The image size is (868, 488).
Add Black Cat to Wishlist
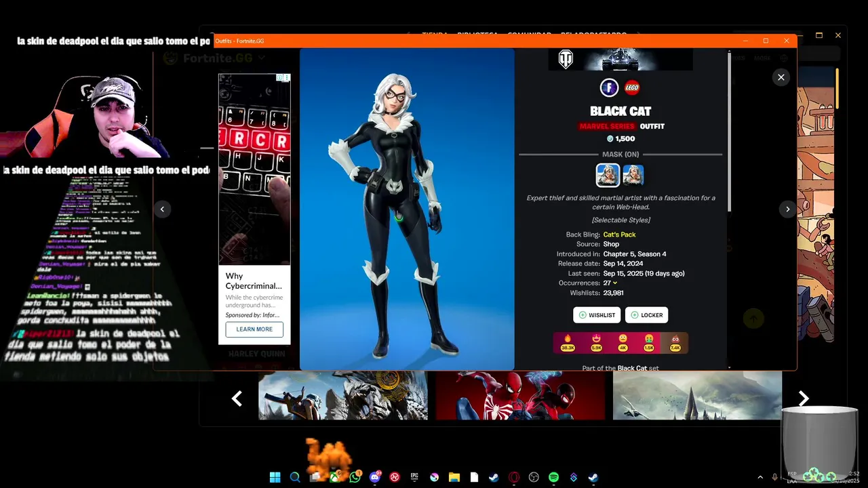tap(597, 315)
